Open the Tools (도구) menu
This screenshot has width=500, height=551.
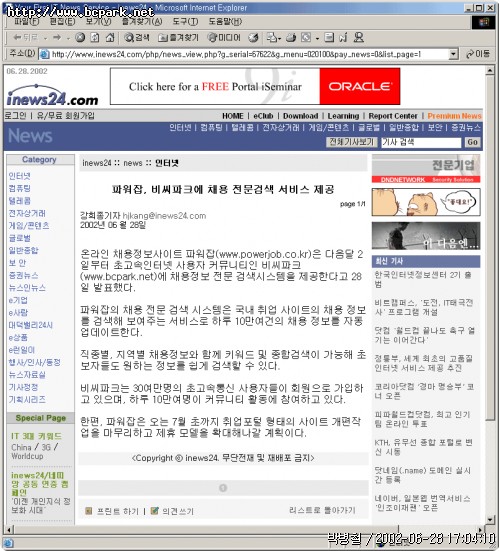pyautogui.click(x=185, y=21)
